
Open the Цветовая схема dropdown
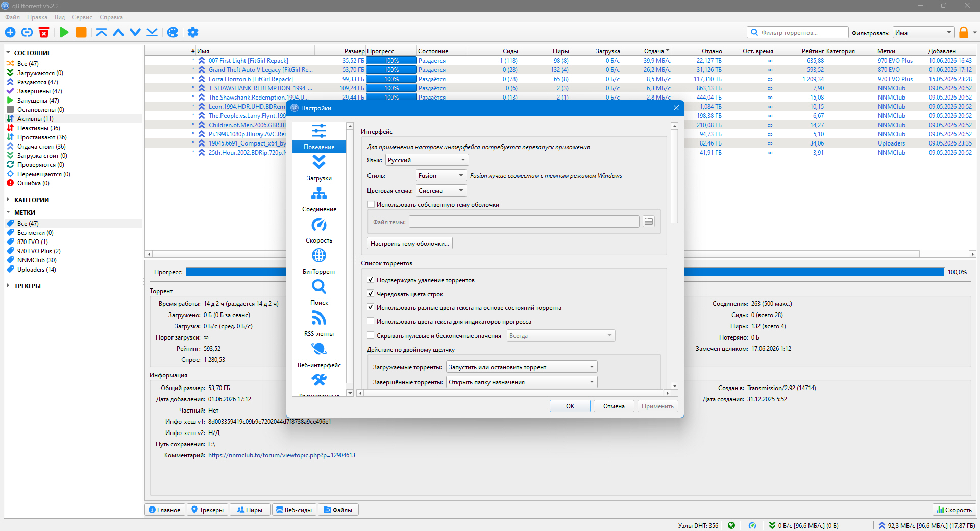tap(441, 191)
